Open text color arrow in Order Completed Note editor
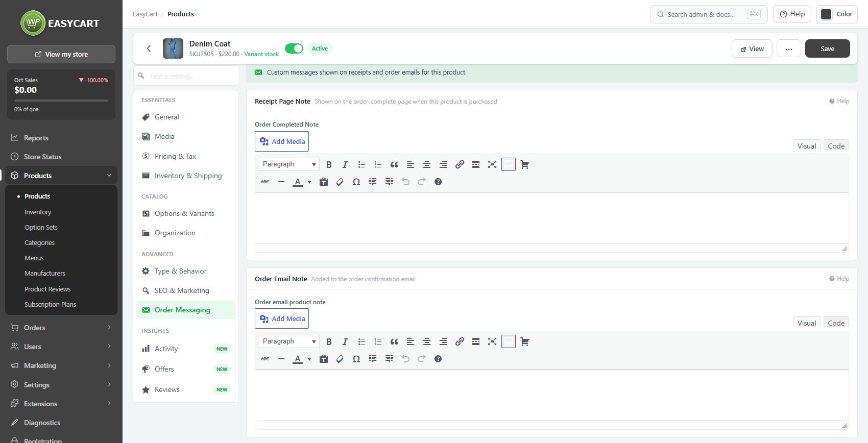The width and height of the screenshot is (868, 443). point(309,182)
